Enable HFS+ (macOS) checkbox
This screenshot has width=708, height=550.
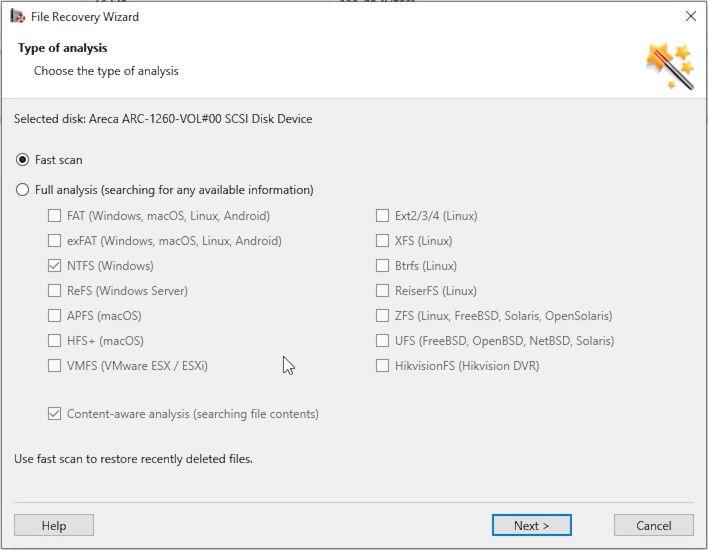[55, 340]
